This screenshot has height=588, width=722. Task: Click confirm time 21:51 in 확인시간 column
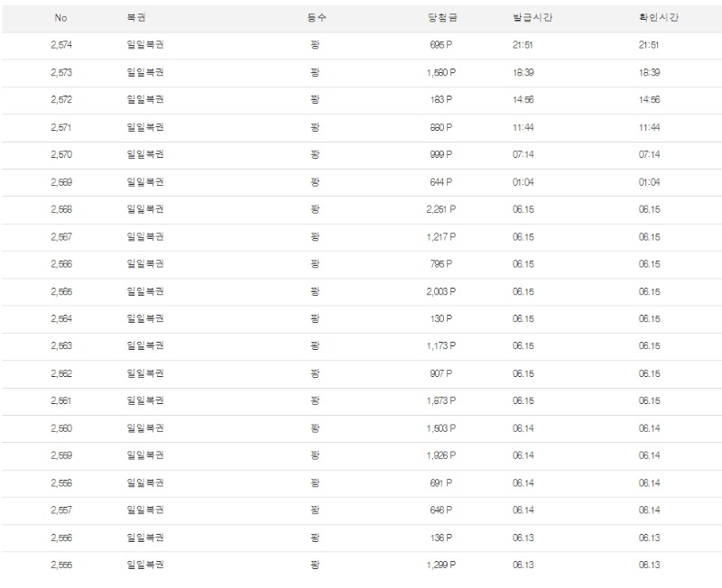(x=649, y=45)
